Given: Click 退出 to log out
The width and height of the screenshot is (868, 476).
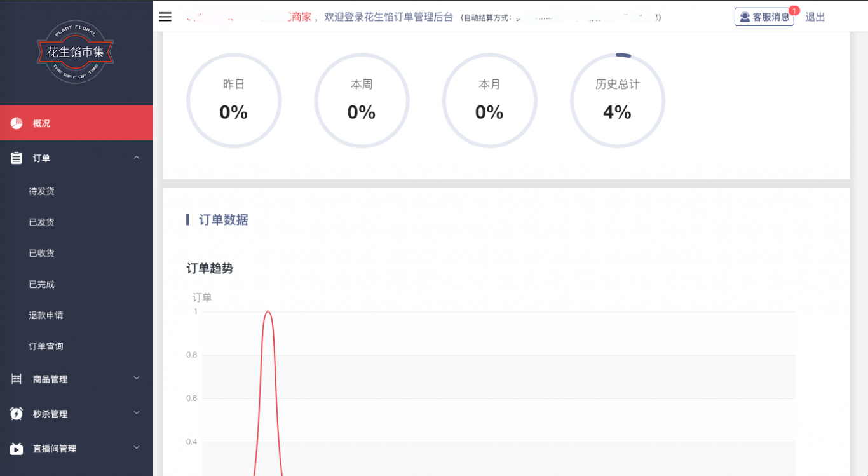Looking at the screenshot, I should coord(815,17).
